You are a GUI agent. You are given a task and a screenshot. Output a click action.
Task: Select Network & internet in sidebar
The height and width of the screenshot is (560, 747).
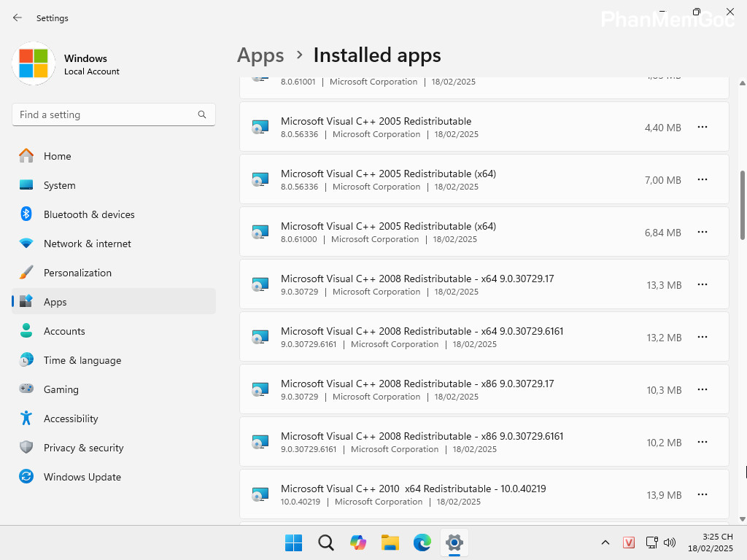tap(88, 244)
